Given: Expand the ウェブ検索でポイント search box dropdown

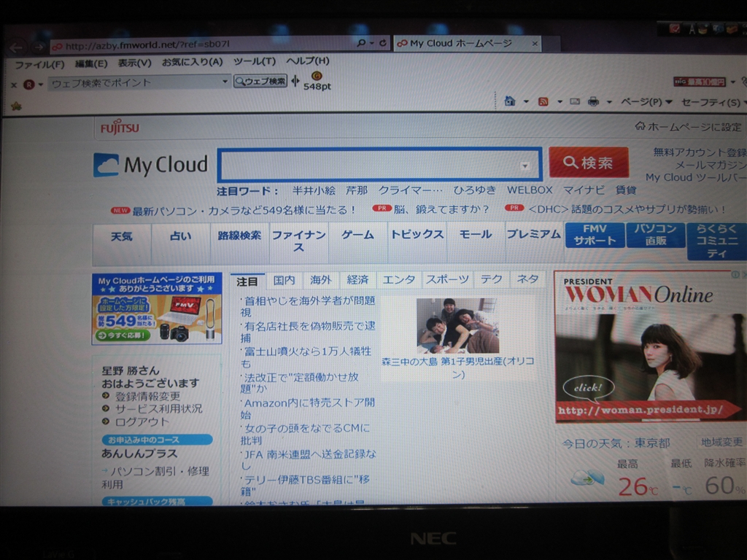Looking at the screenshot, I should [x=225, y=82].
